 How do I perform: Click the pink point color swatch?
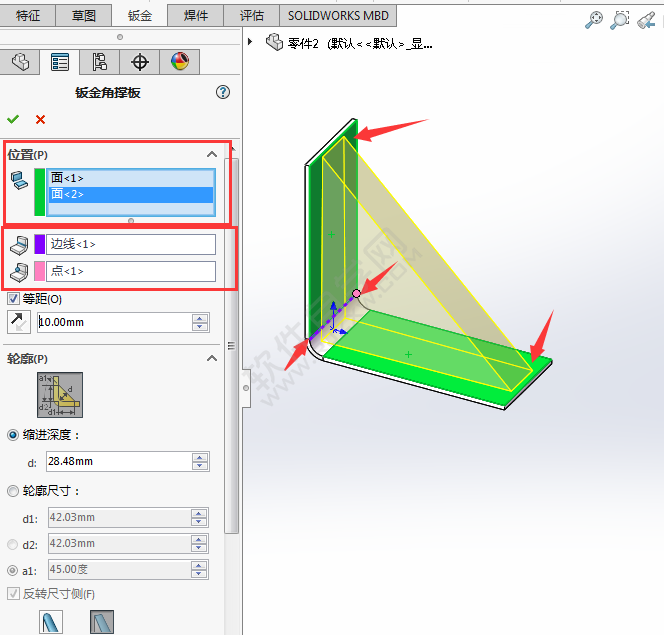[40, 271]
